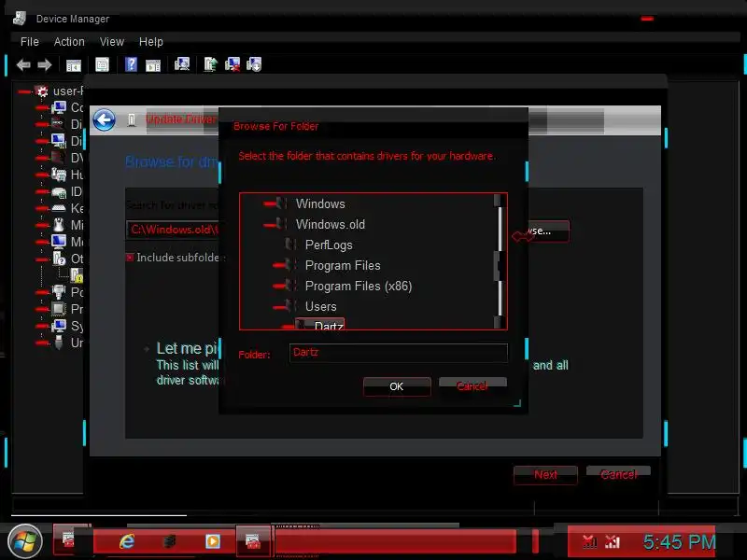This screenshot has height=560, width=747.
Task: Click the dark folder icon in taskbar
Action: point(169,541)
